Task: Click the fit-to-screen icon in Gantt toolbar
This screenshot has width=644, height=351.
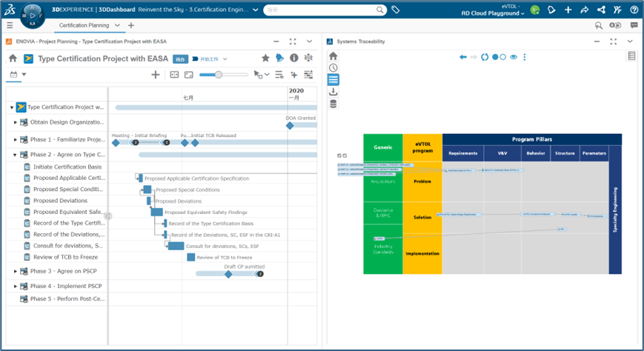Action: 188,75
